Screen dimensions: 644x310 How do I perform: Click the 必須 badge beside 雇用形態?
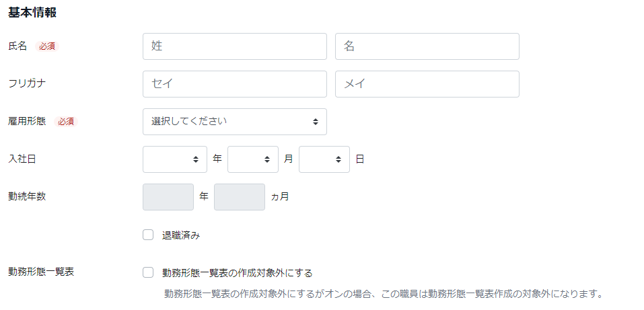[x=66, y=122]
